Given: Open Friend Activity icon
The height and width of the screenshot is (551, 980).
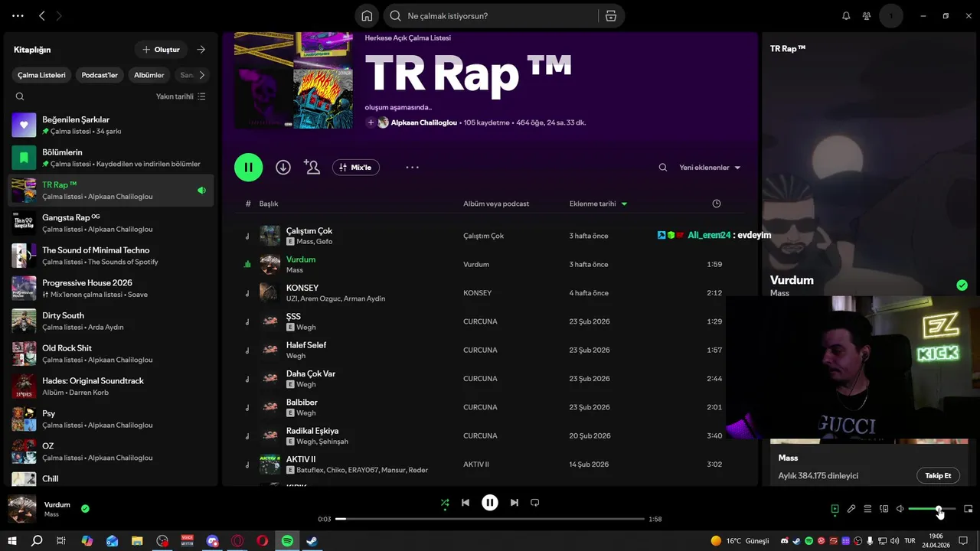Looking at the screenshot, I should pos(867,16).
